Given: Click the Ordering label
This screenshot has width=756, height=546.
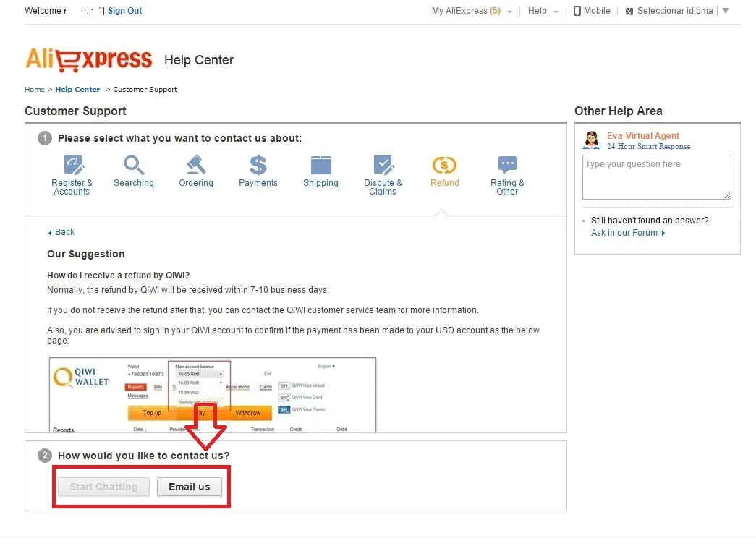Looking at the screenshot, I should coord(196,183).
